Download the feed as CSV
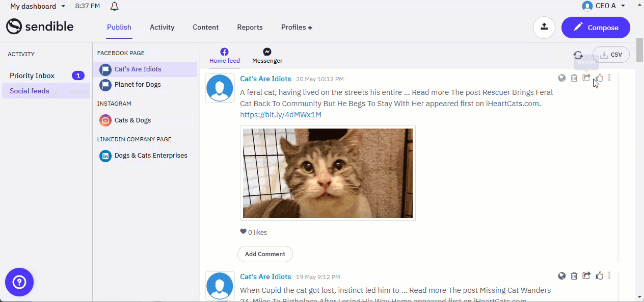Screen dimensions: 644x302 pos(611,55)
